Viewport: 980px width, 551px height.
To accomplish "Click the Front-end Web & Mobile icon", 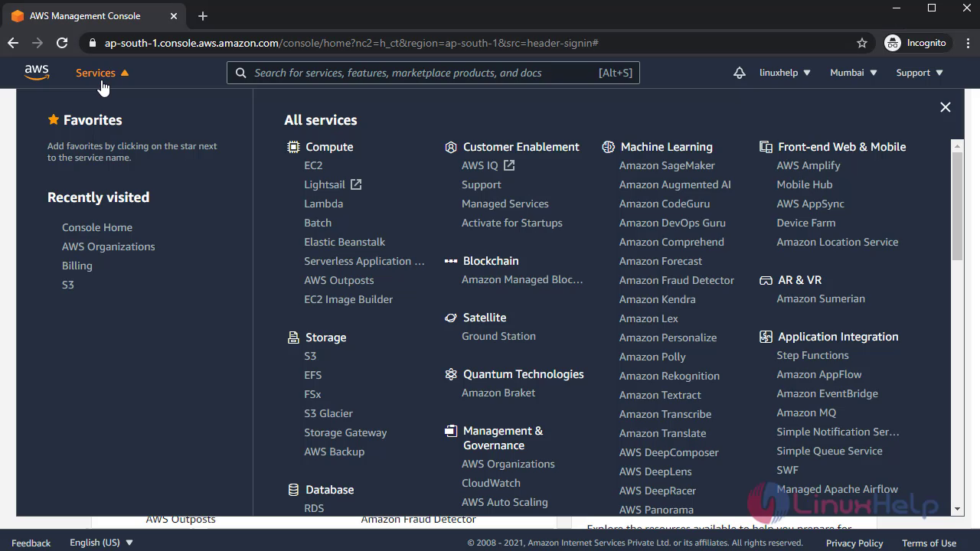I will tap(766, 147).
